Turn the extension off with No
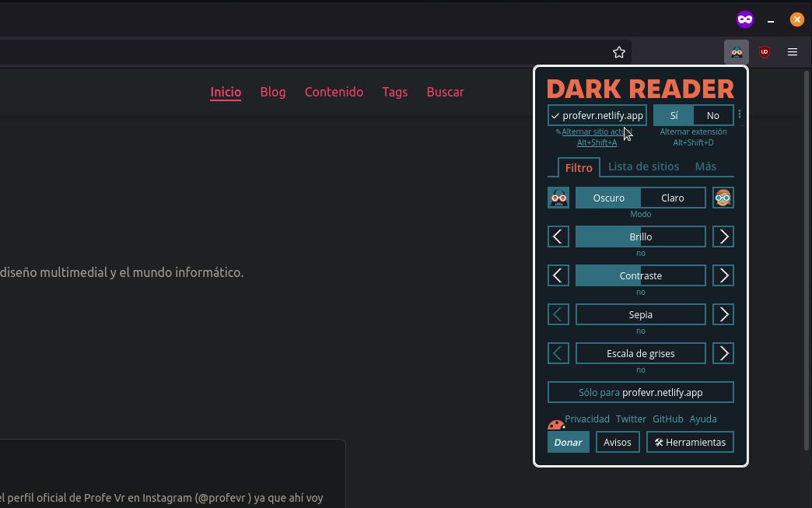 click(712, 115)
